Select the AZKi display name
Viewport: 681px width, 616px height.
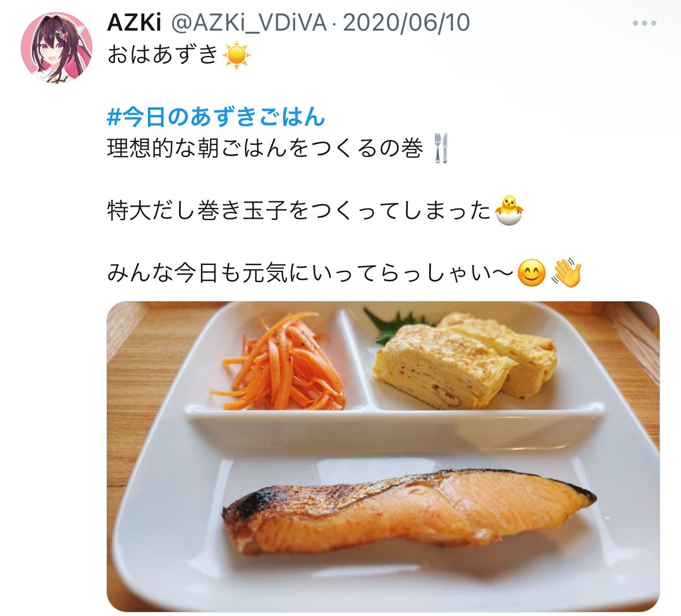134,23
